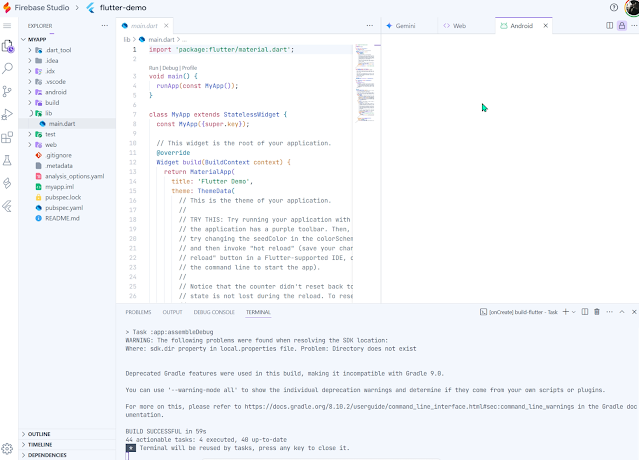Screen dimensions: 639x460
Task: Open editor more actions ellipsis
Action: click(370, 26)
